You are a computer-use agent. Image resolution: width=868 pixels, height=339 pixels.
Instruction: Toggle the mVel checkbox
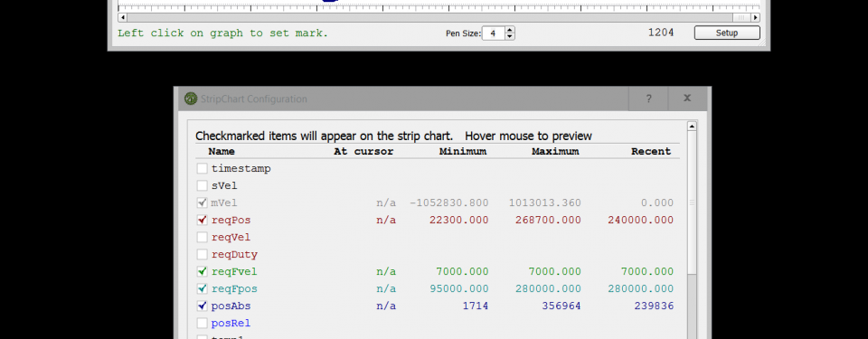coord(202,202)
